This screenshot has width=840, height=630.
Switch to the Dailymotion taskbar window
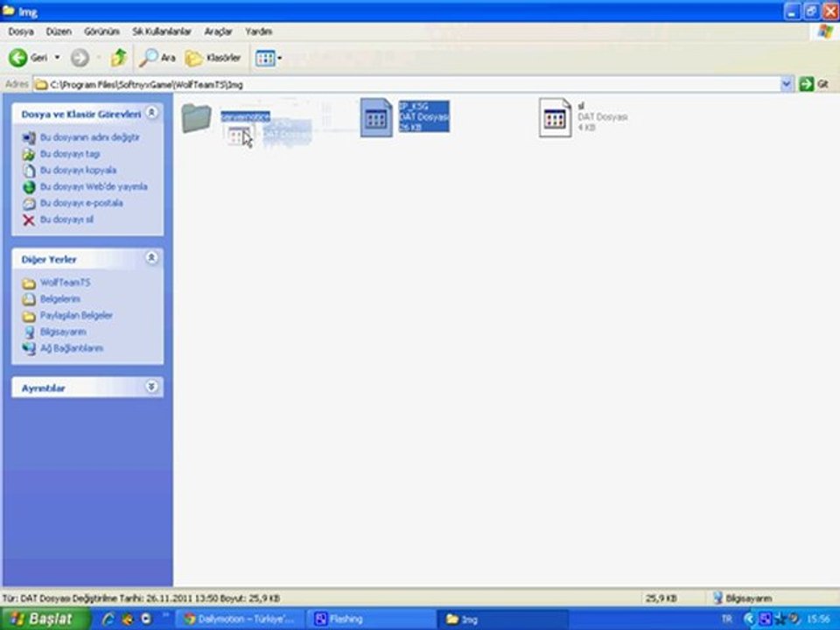click(x=240, y=619)
